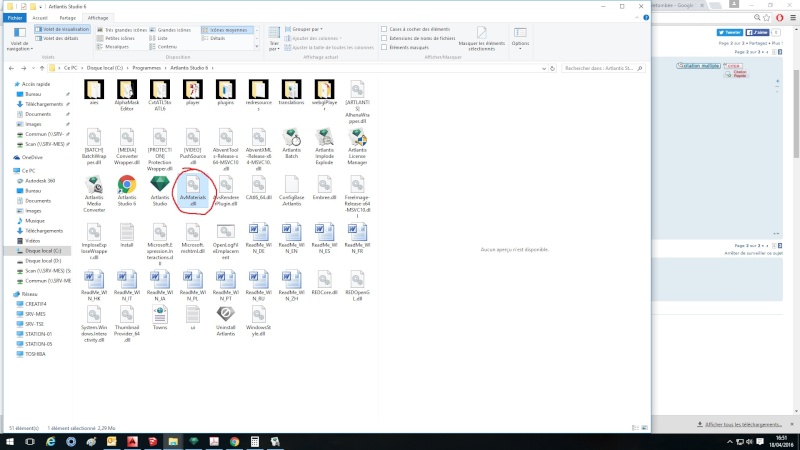
Task: Switch to Très grandes icônes layout
Action: 122,30
